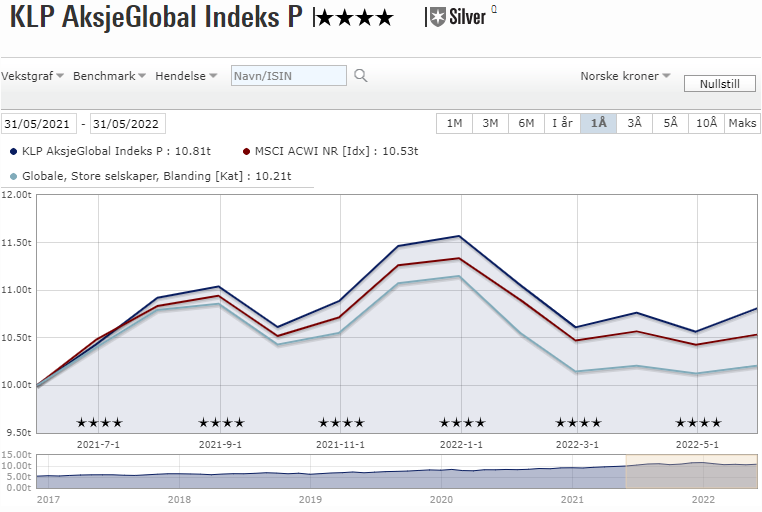The height and width of the screenshot is (512, 762).
Task: Click the 11.00t y-axis label
Action: click(x=16, y=290)
